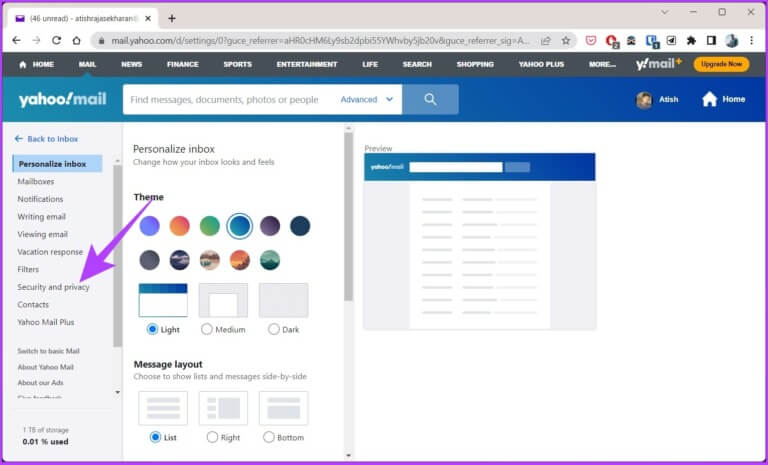Select the List layout thumbnail
Image resolution: width=768 pixels, height=465 pixels.
pos(163,408)
